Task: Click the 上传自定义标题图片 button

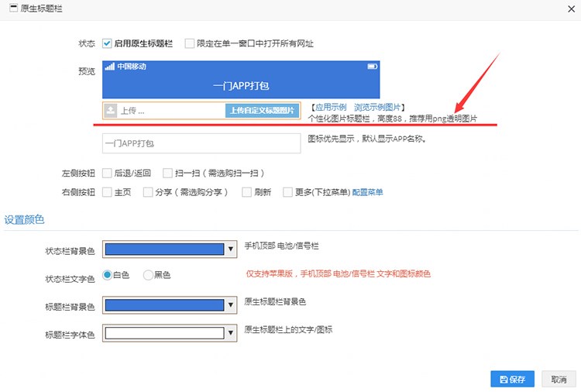Action: 262,111
